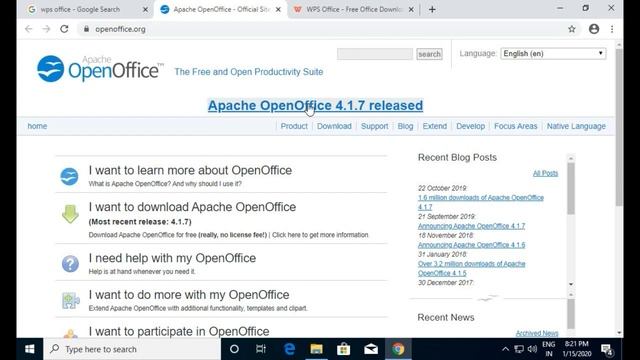The height and width of the screenshot is (360, 640).
Task: Click the volume speaker tray icon
Action: (532, 349)
